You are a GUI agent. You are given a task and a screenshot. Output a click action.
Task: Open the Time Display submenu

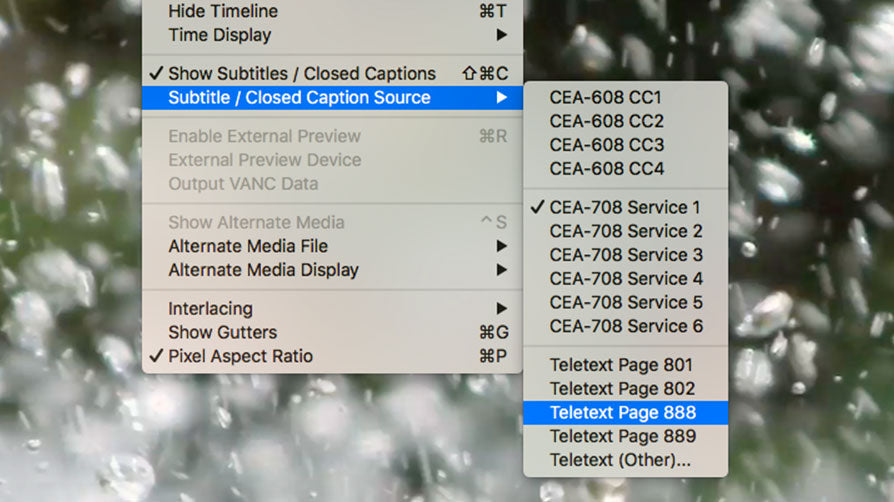pyautogui.click(x=220, y=35)
